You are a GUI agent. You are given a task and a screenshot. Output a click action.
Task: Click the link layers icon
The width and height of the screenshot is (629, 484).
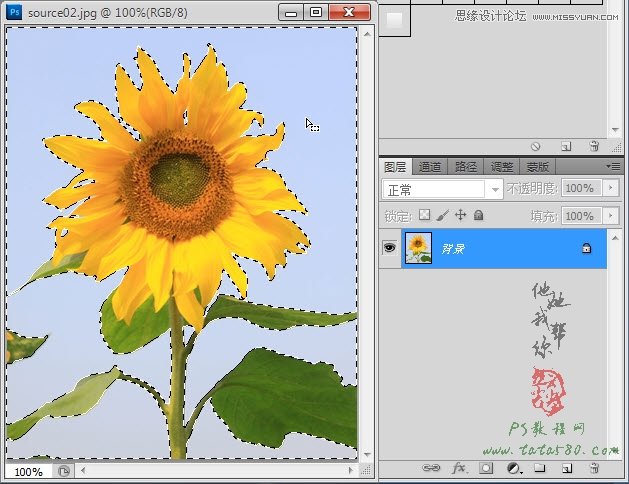click(431, 468)
